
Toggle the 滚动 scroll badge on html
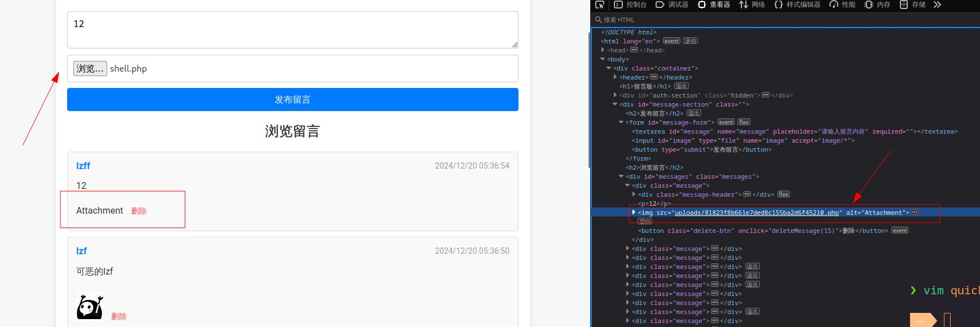click(691, 41)
